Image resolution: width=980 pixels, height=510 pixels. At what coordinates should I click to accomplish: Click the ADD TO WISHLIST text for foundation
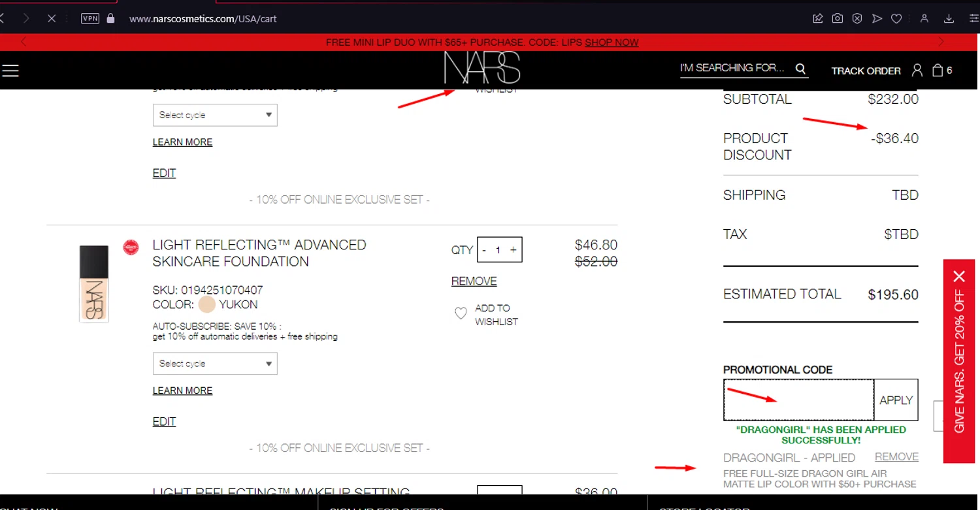[497, 315]
